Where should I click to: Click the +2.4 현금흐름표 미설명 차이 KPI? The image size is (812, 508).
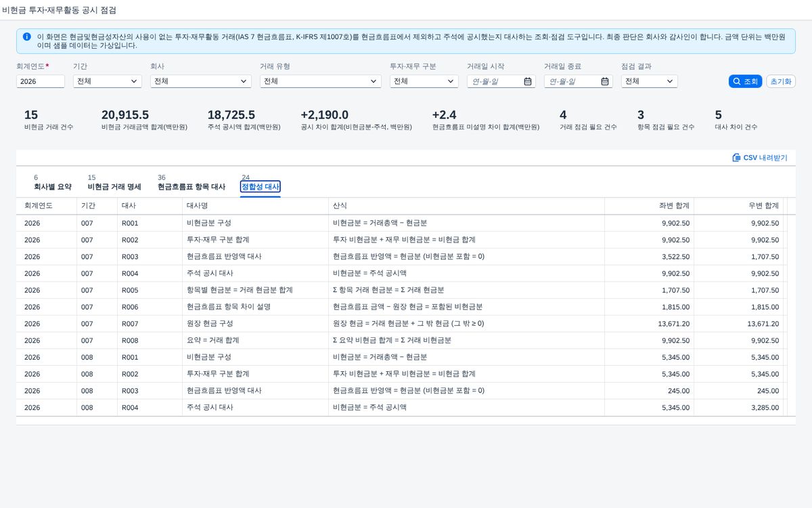[485, 120]
